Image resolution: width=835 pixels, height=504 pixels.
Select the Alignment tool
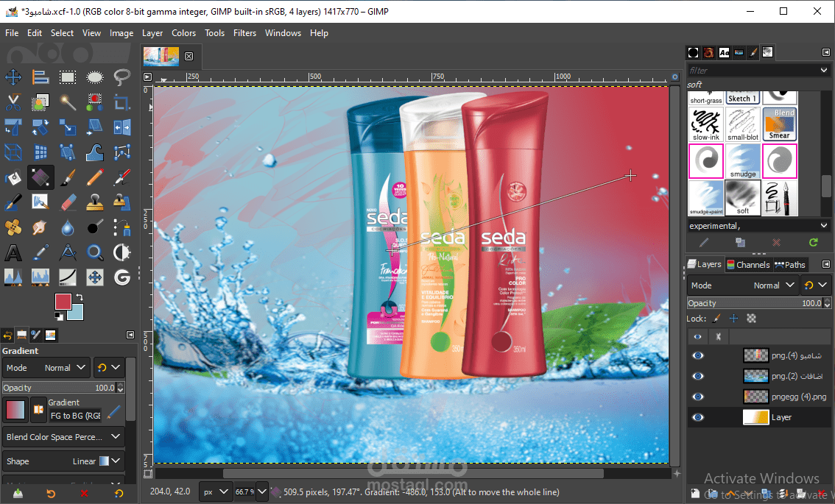click(x=40, y=77)
